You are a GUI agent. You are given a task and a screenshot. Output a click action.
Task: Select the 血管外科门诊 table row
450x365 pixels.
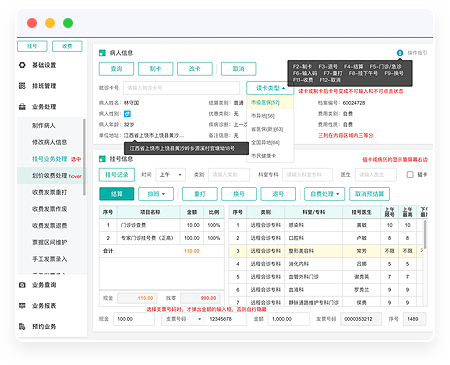326,277
